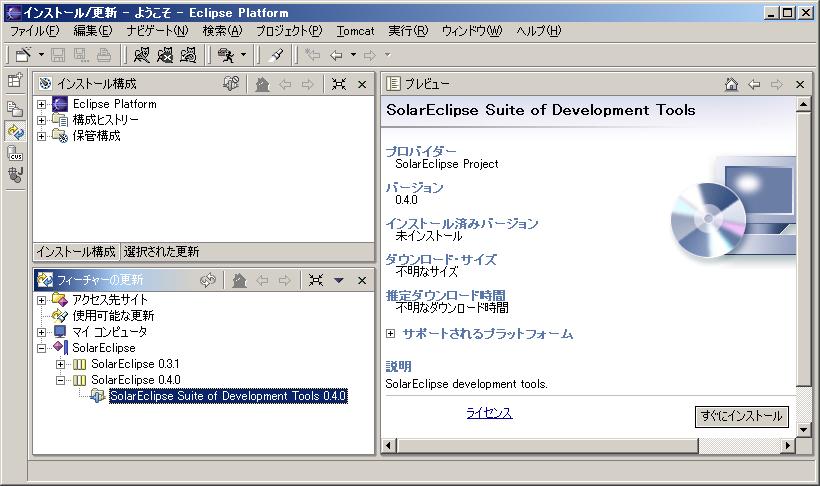This screenshot has height=486, width=820.
Task: Open the Tomcat menu
Action: (x=355, y=31)
